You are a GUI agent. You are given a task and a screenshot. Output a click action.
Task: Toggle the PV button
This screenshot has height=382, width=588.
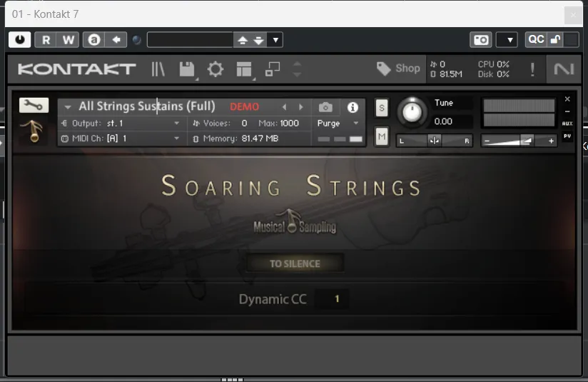[567, 136]
